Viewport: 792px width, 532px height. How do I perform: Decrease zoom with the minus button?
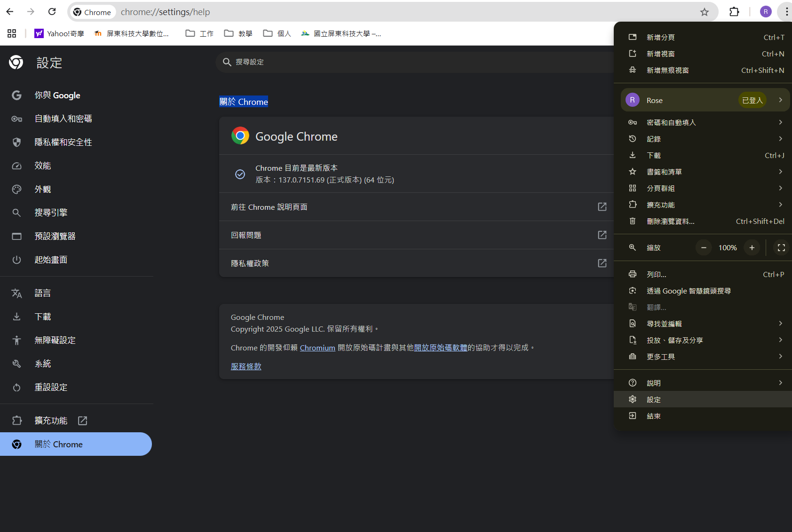click(704, 248)
